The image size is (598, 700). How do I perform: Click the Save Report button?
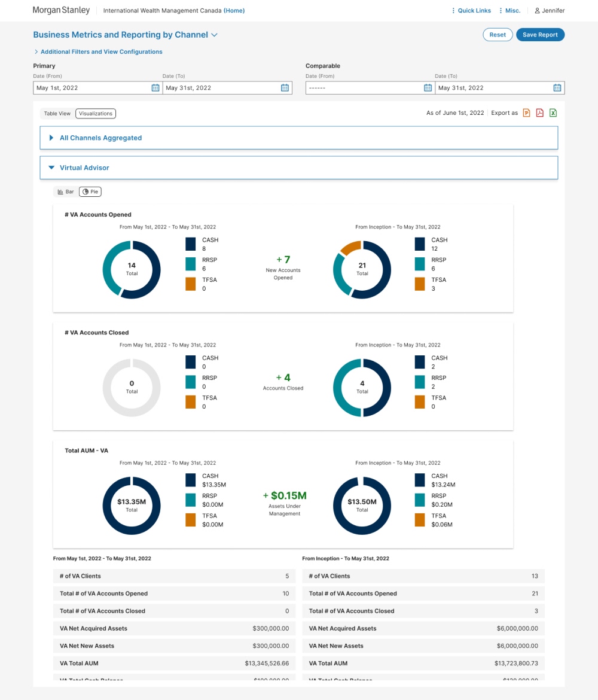[540, 35]
